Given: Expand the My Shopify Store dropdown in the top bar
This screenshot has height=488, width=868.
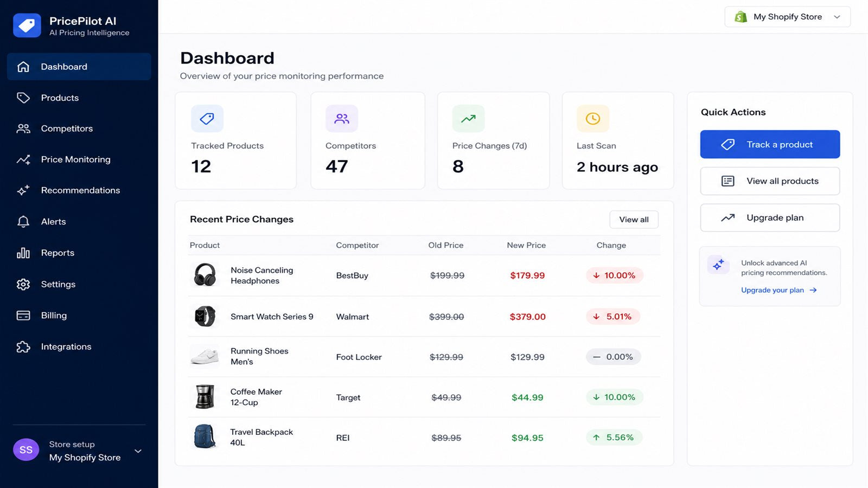Looking at the screenshot, I should tap(787, 17).
